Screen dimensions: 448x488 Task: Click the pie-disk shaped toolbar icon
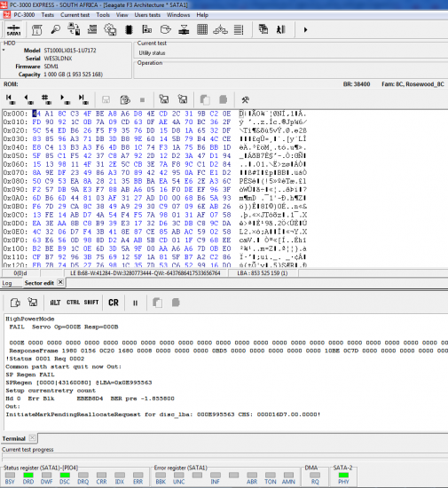(x=166, y=30)
